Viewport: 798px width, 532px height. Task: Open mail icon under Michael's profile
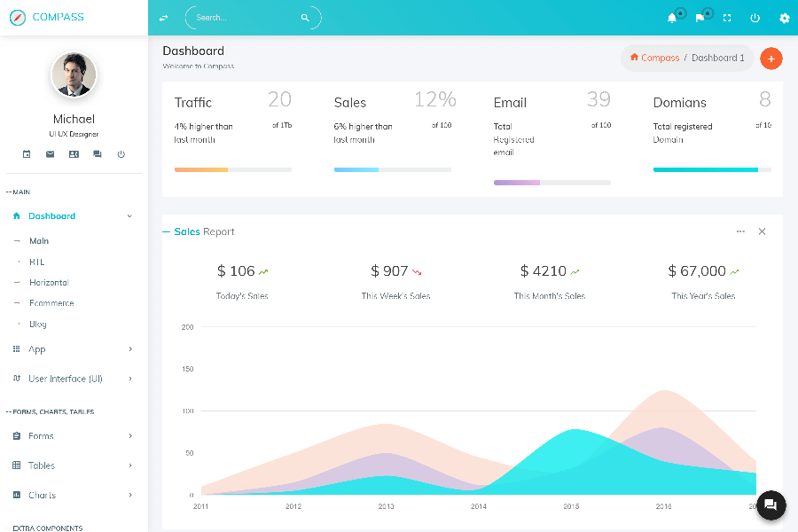tap(51, 154)
